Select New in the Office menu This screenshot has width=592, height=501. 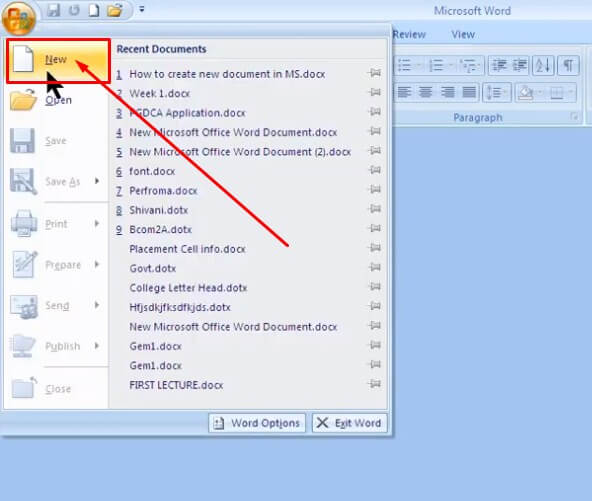coord(58,60)
